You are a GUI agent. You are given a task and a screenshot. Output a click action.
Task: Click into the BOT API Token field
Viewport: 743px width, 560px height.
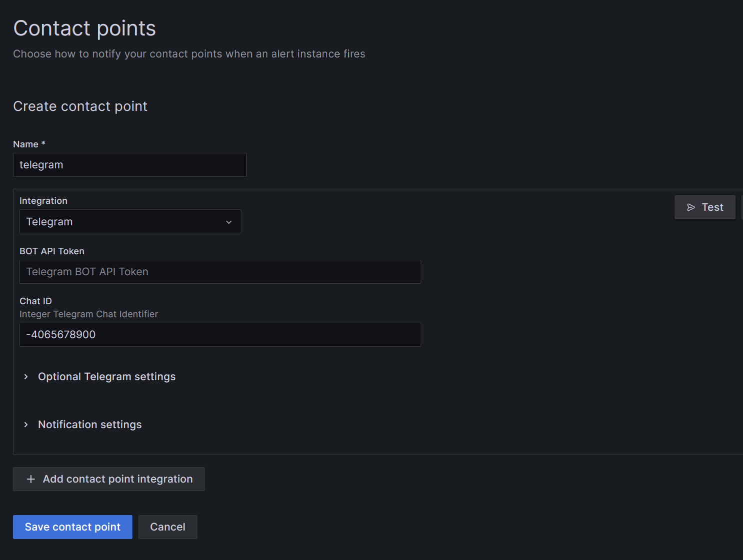(x=220, y=272)
